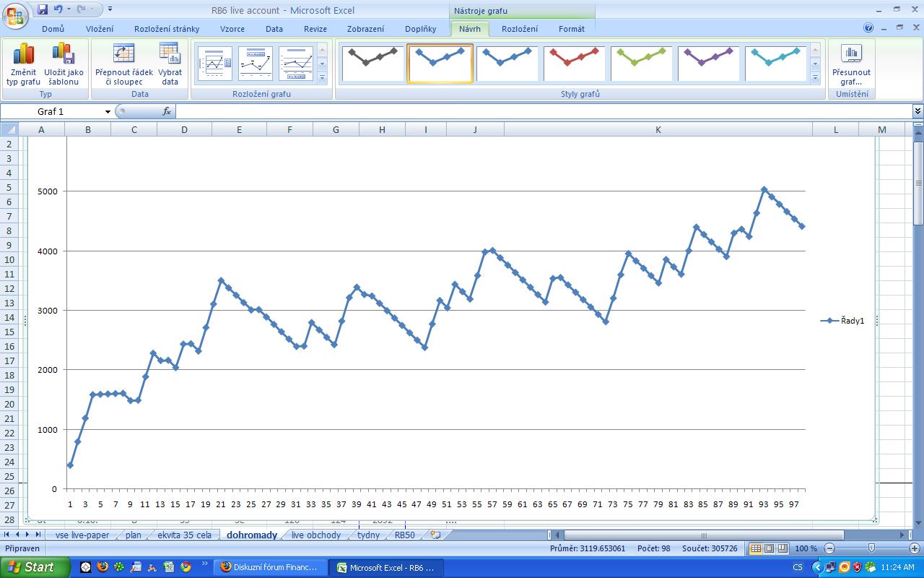924x578 pixels.
Task: Select column K header
Action: pos(658,129)
